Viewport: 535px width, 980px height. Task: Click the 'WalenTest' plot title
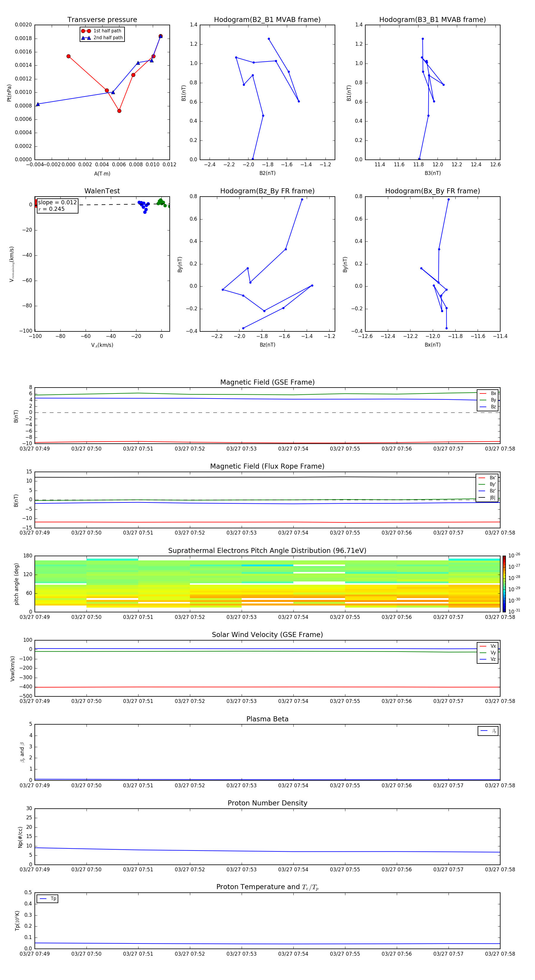pyautogui.click(x=102, y=191)
